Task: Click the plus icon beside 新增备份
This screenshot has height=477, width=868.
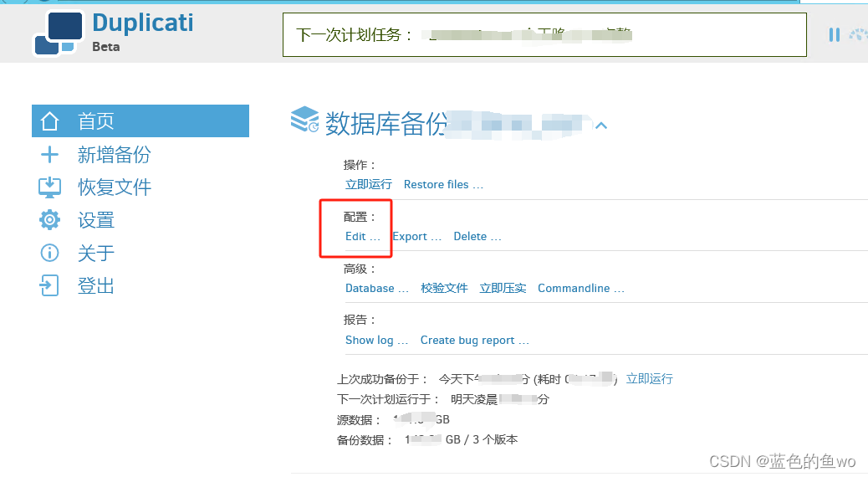Action: coord(50,155)
